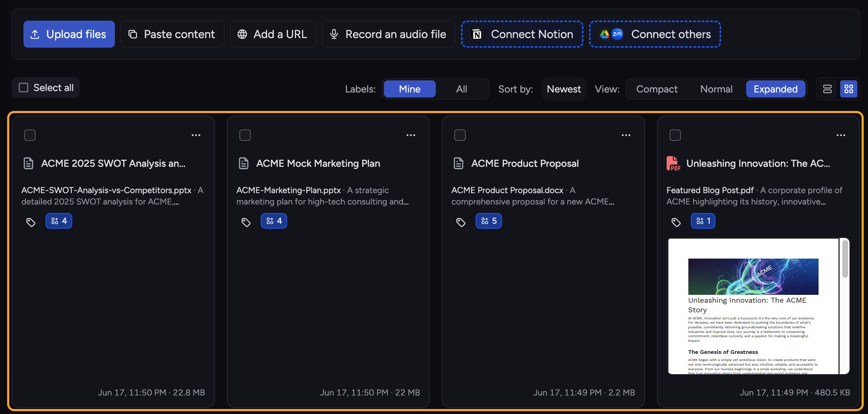This screenshot has width=868, height=414.
Task: Open the 4 collections badge on SWOT Analysis card
Action: click(59, 221)
